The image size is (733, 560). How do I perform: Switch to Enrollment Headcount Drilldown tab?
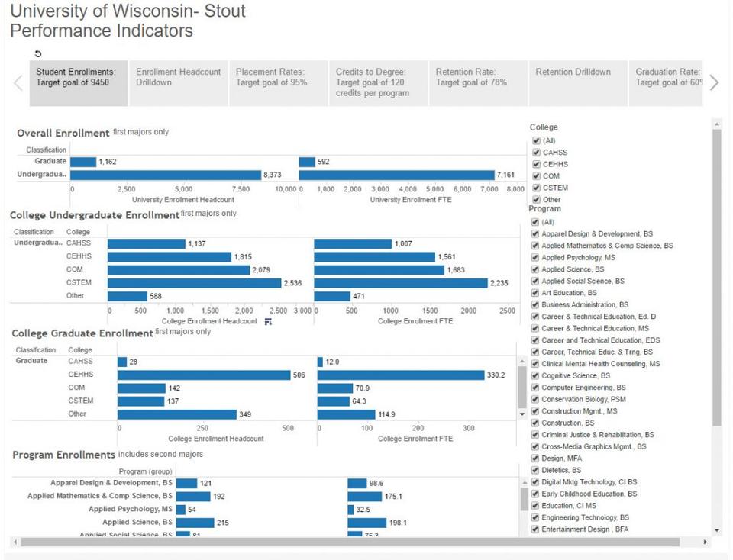179,83
